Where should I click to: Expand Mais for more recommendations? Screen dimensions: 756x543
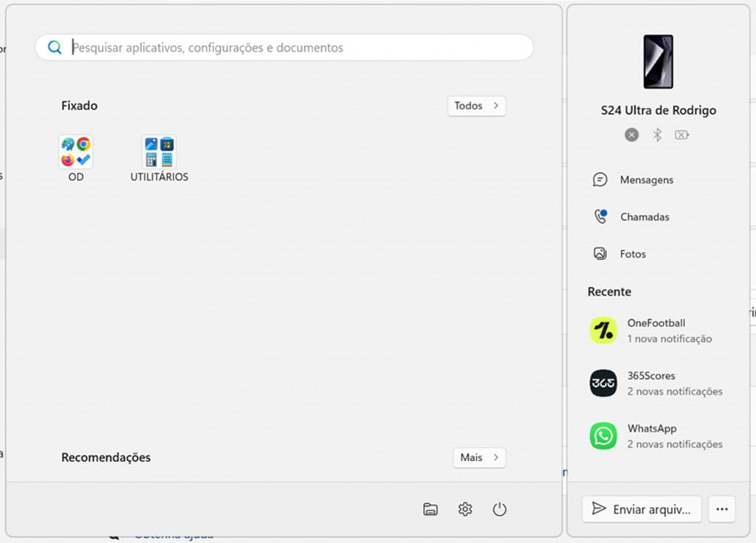479,457
